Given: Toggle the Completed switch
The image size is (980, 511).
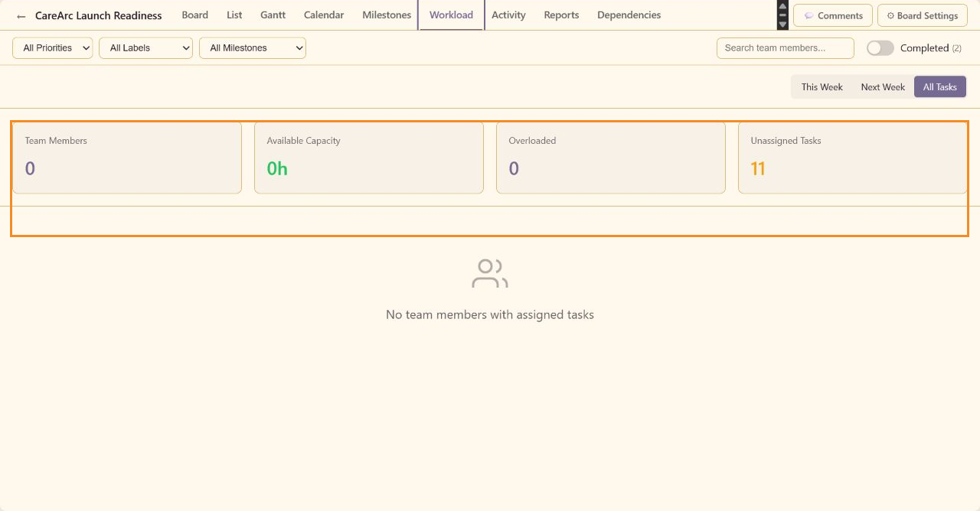Looking at the screenshot, I should 880,48.
